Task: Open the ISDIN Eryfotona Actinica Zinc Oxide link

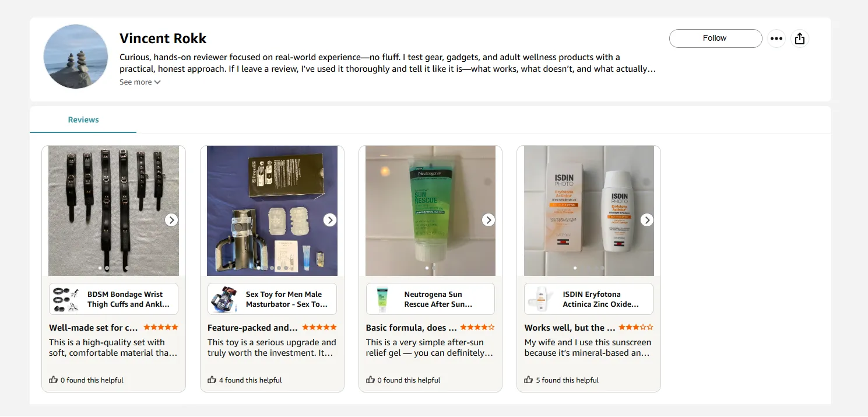Action: [600, 299]
